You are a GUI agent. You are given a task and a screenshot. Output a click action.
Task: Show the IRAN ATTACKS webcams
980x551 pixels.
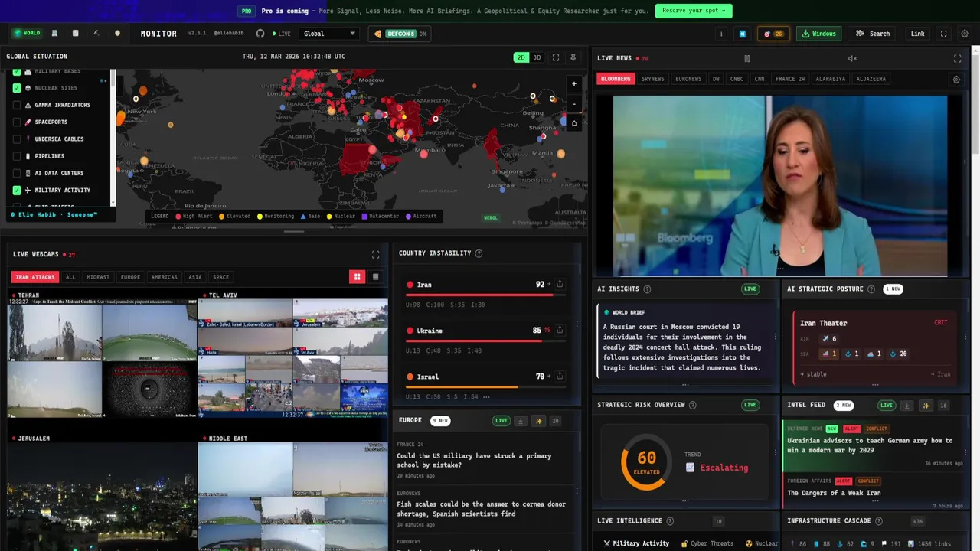pyautogui.click(x=34, y=277)
